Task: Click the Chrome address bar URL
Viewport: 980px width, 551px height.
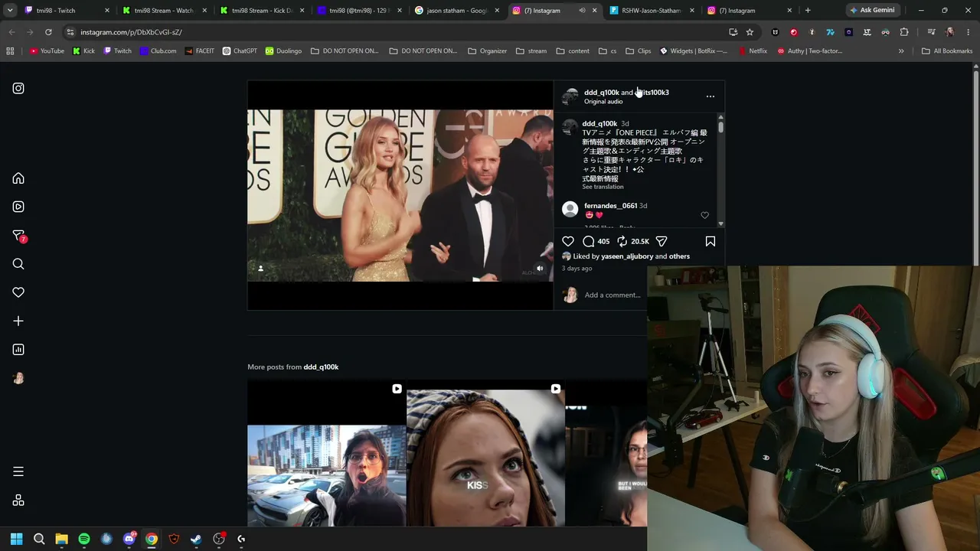Action: tap(131, 32)
